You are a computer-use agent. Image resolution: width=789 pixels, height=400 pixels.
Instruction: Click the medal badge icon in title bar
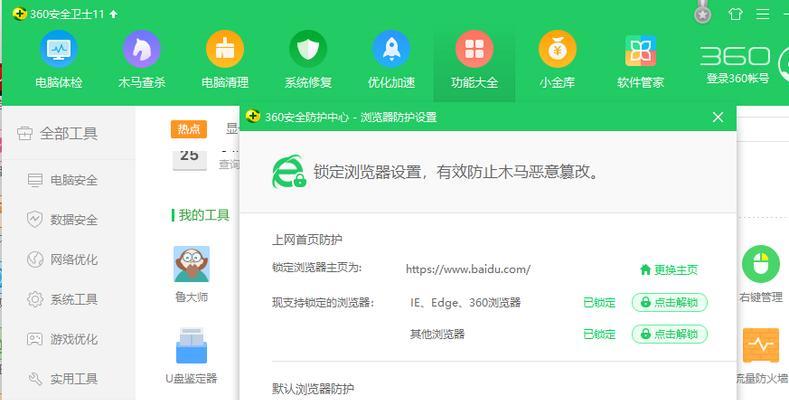tap(702, 13)
